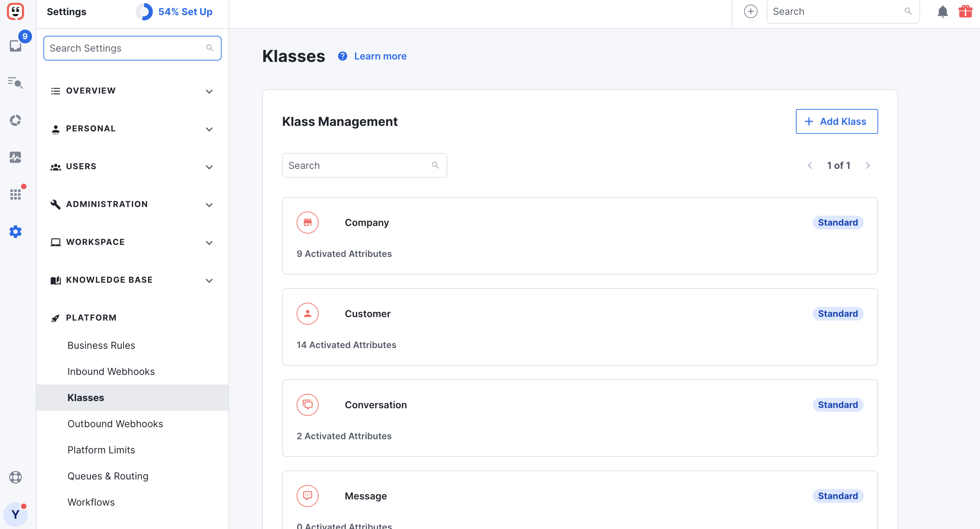Open the help lifebuoy icon
The width and height of the screenshot is (980, 529).
[15, 477]
